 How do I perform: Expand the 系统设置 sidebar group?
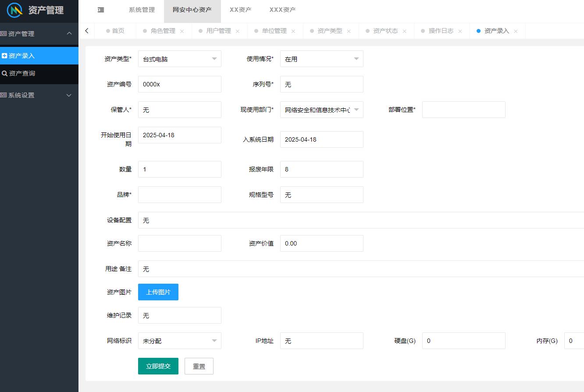[69, 95]
